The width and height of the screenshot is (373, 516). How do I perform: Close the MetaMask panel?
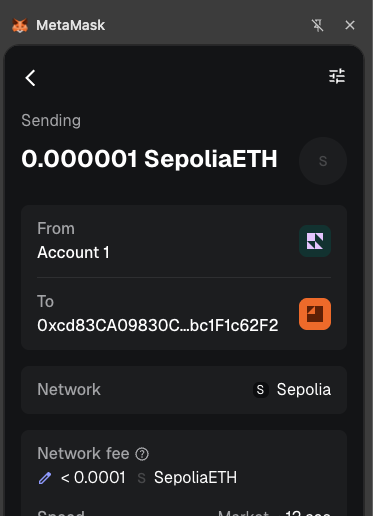350,25
